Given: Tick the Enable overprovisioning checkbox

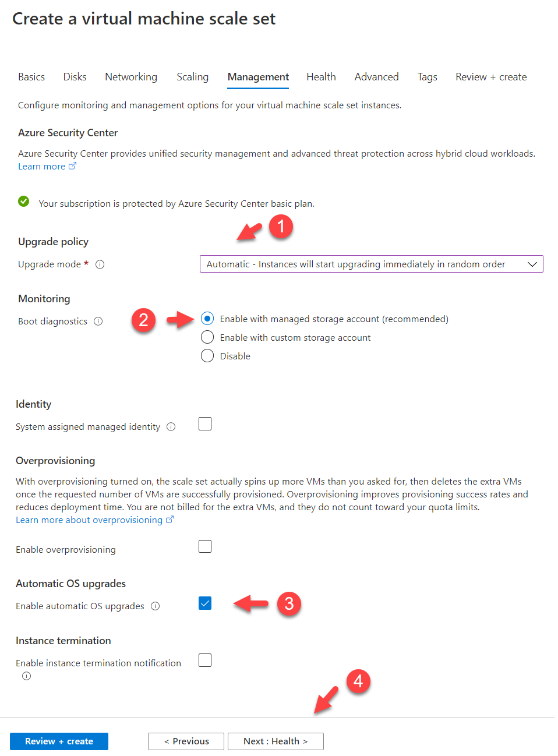Looking at the screenshot, I should pos(205,546).
